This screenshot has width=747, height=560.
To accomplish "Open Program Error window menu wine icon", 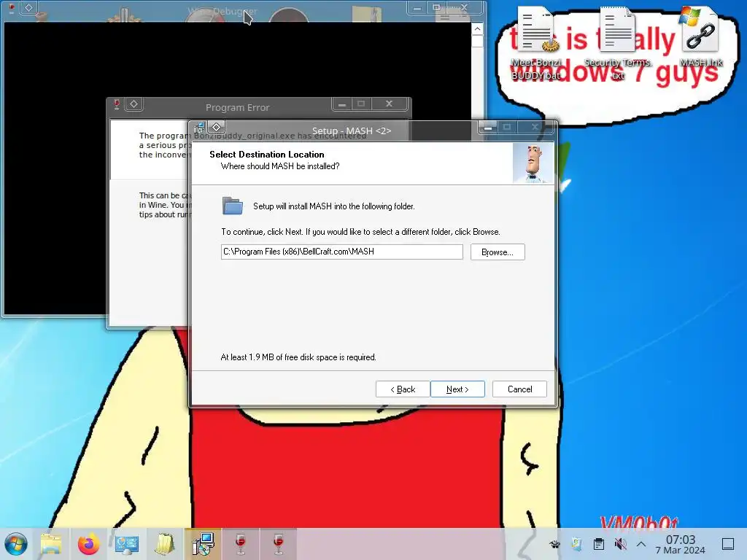I will (117, 104).
